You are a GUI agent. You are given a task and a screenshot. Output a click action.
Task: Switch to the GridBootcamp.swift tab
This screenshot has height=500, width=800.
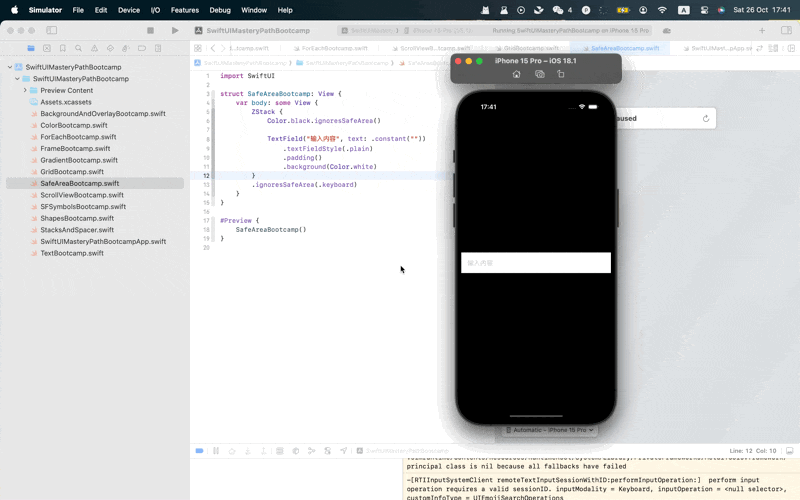pos(530,48)
